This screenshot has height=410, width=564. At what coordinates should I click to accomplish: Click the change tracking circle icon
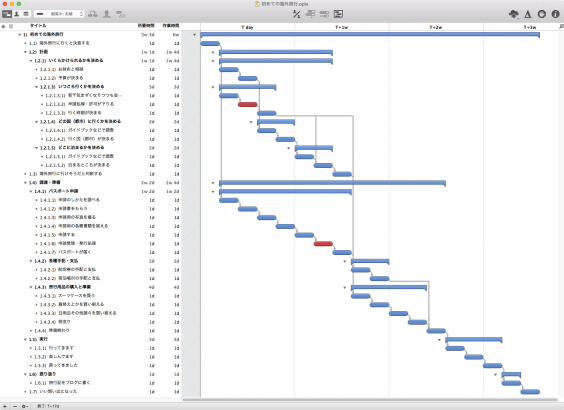pyautogui.click(x=542, y=14)
